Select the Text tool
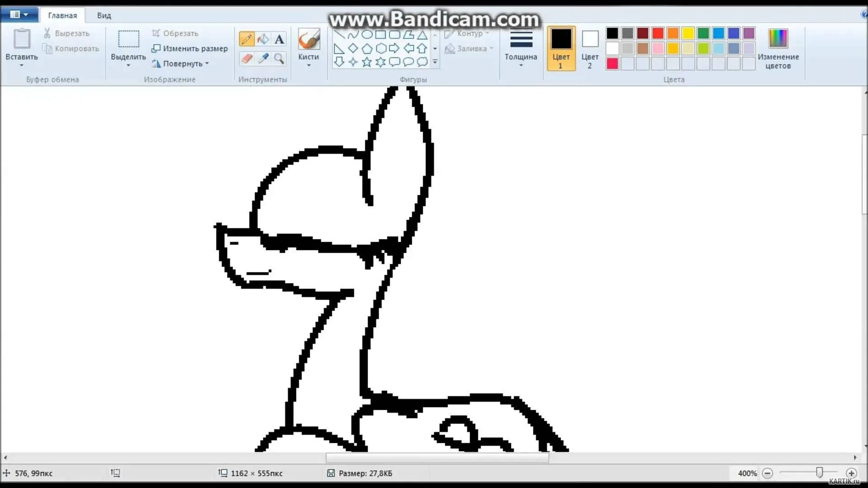Screen dimensions: 868x488 coord(279,39)
